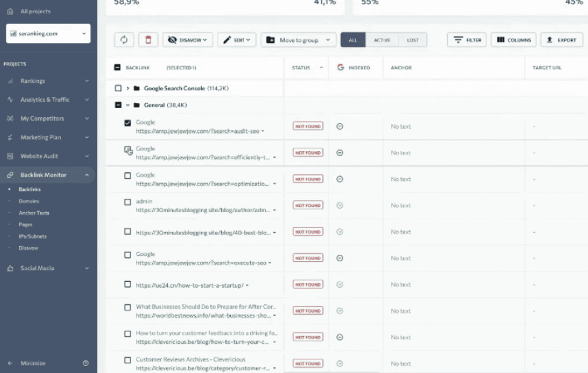Switch to the LOST backlinks tab
Image resolution: width=588 pixels, height=373 pixels.
click(412, 40)
